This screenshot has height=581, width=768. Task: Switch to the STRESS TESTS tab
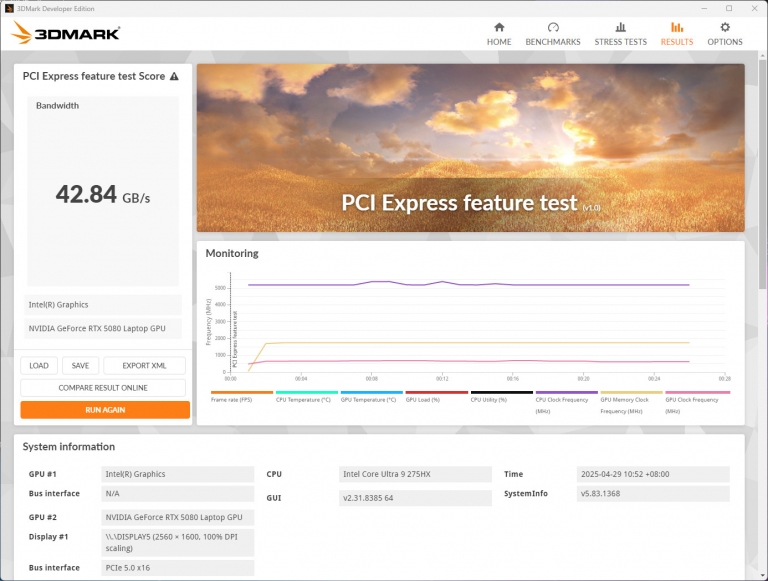click(x=620, y=34)
